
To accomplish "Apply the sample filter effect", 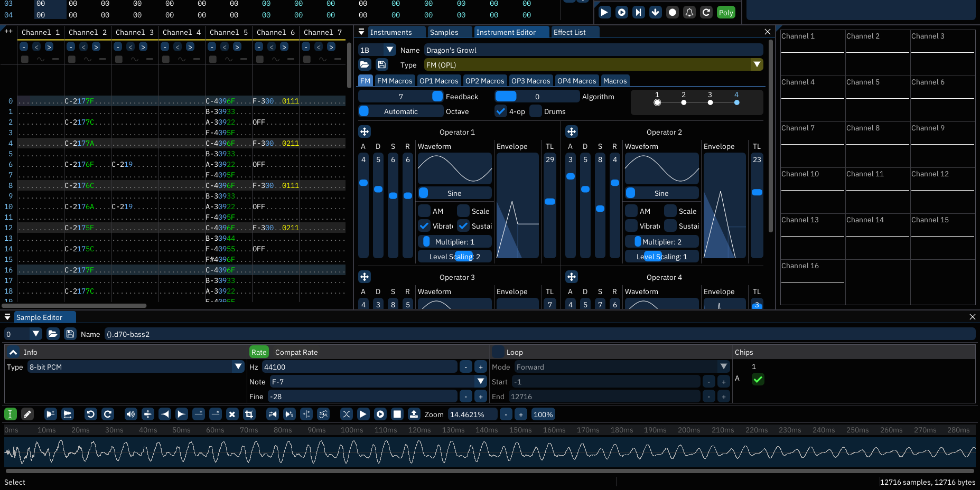I will 323,414.
